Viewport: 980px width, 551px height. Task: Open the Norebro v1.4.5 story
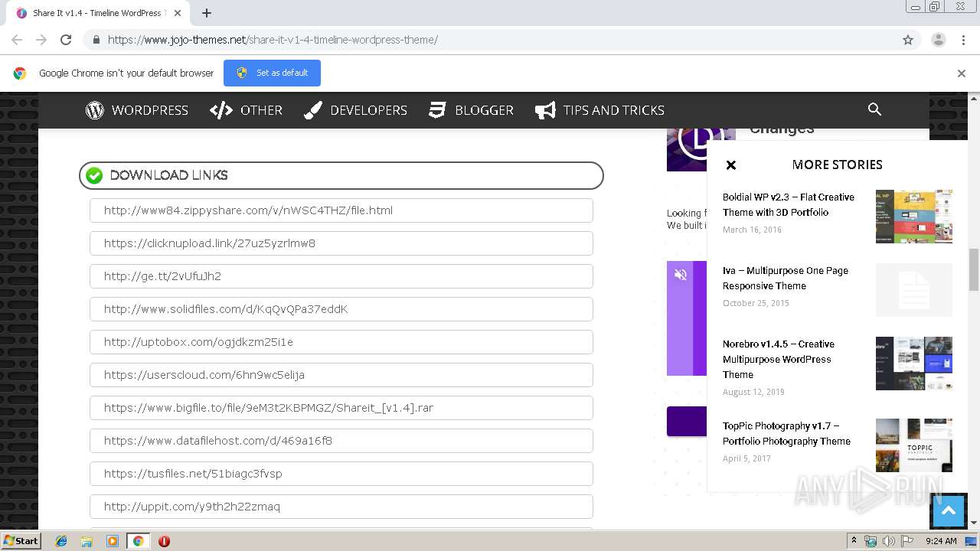pos(779,359)
